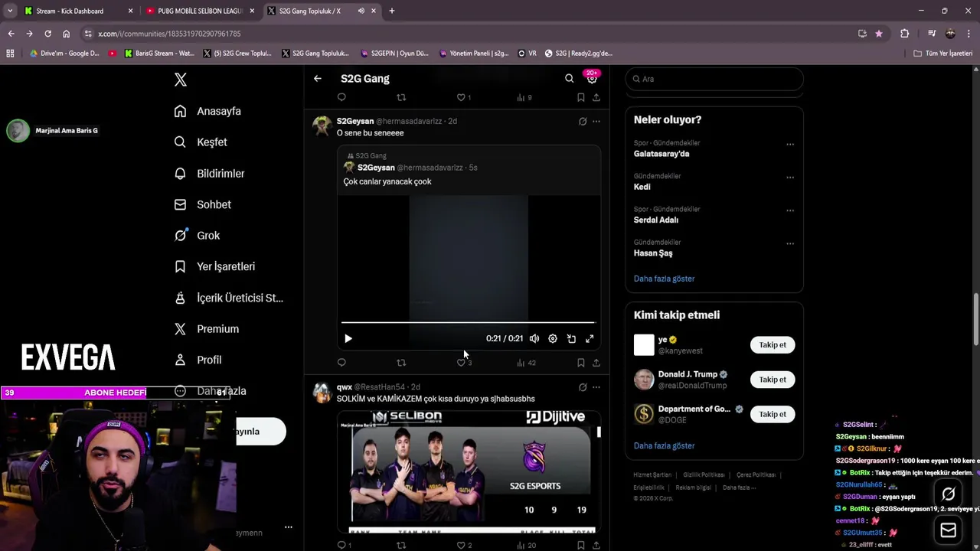Open Galatasaray'da trending topic
The width and height of the screenshot is (980, 551).
(x=661, y=154)
